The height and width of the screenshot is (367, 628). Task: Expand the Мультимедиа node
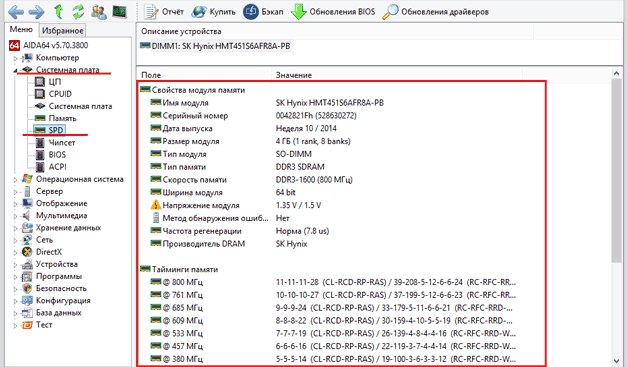[16, 216]
